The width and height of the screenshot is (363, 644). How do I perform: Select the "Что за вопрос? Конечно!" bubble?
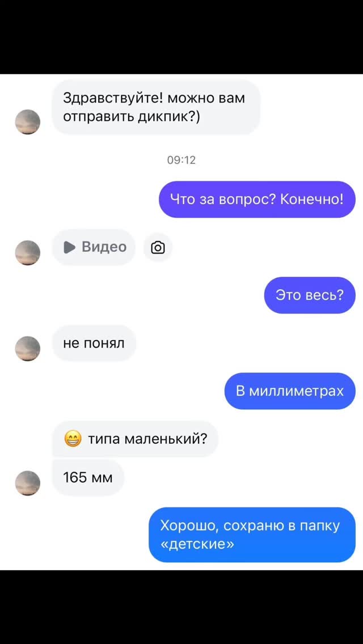[257, 200]
